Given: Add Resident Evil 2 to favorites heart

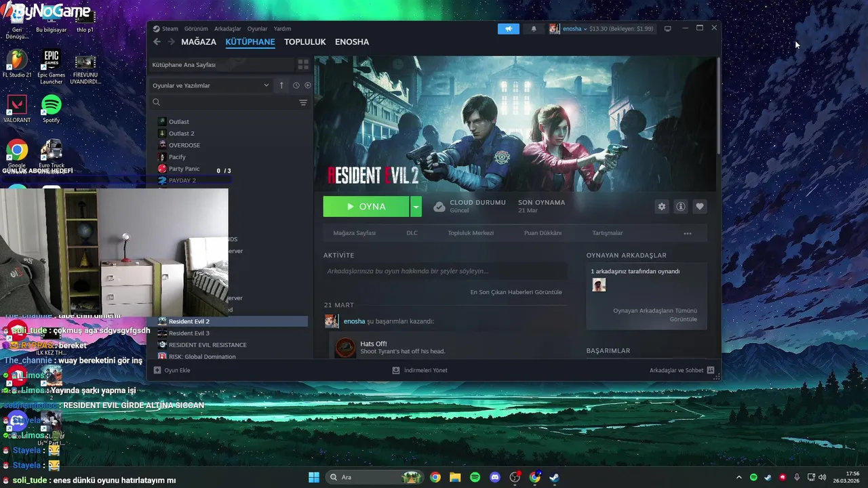Looking at the screenshot, I should coord(700,207).
